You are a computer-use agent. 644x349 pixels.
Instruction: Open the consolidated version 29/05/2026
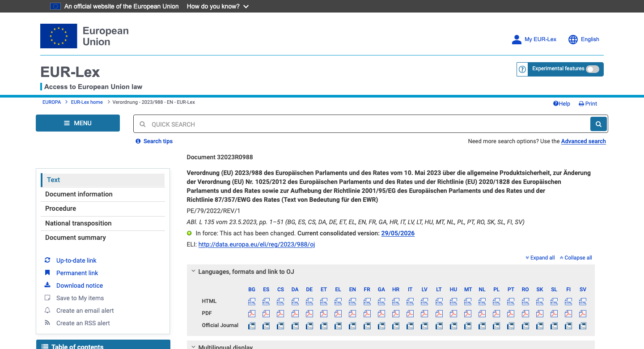[398, 233]
